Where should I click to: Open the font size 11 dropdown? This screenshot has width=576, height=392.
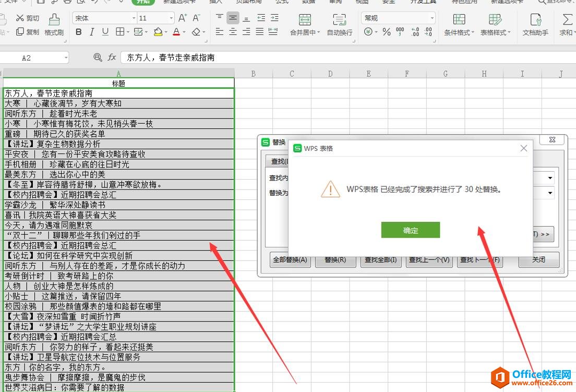171,18
